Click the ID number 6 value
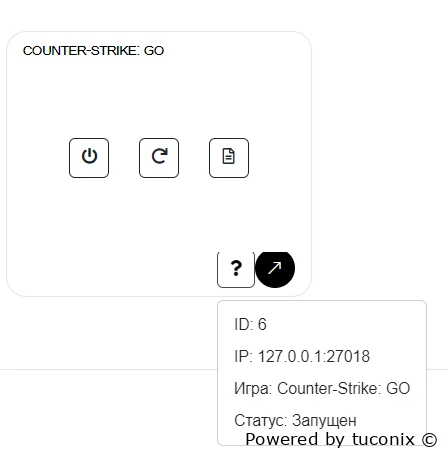448x458 pixels. [262, 324]
